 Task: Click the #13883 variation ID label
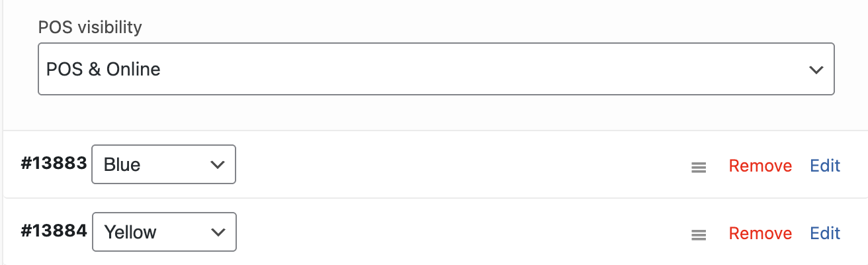tap(54, 164)
